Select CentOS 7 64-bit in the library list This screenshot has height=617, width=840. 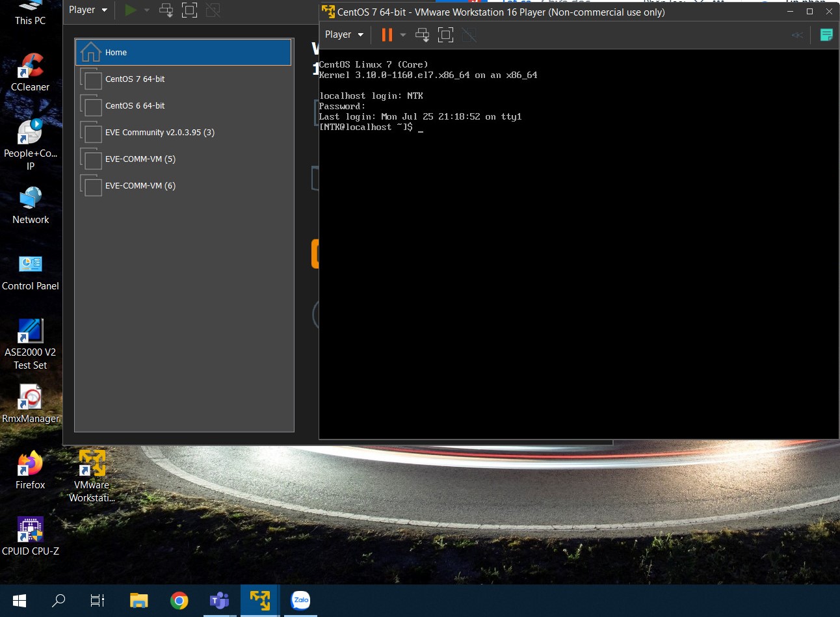[x=183, y=79]
